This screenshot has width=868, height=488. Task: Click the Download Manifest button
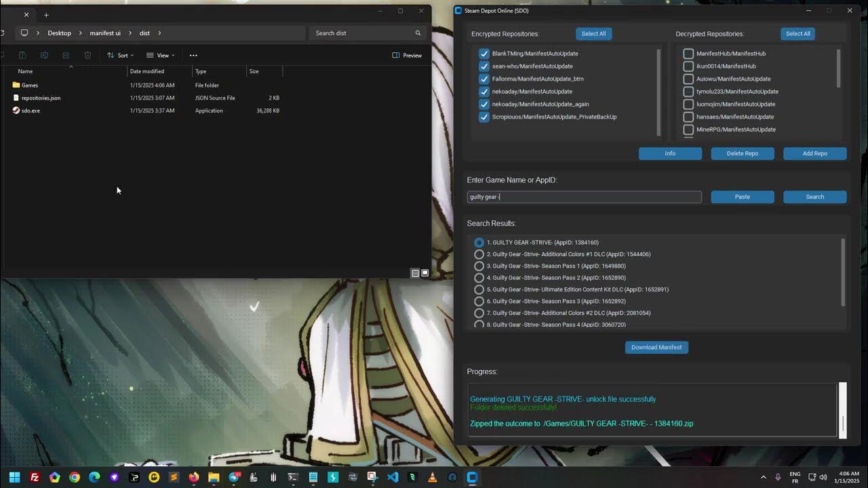pyautogui.click(x=656, y=348)
